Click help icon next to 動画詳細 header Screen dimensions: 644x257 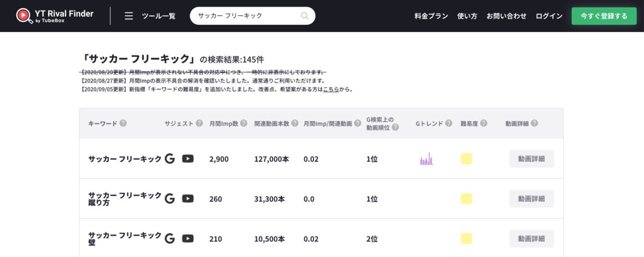point(534,123)
